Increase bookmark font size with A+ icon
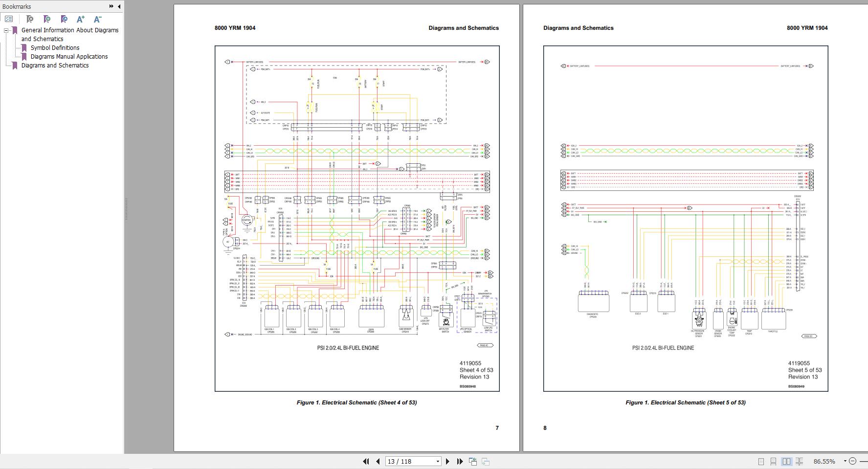The image size is (868, 469). (81, 19)
